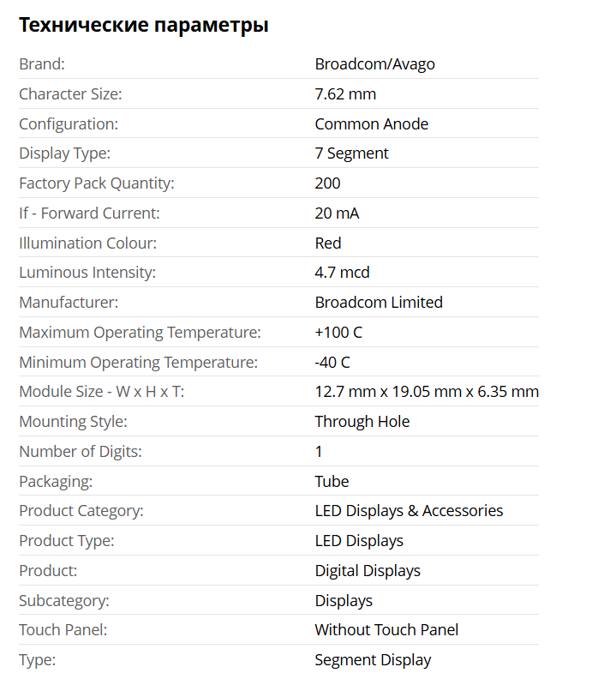Image resolution: width=616 pixels, height=673 pixels.
Task: Click the Without Touch Panel value
Action: click(386, 630)
